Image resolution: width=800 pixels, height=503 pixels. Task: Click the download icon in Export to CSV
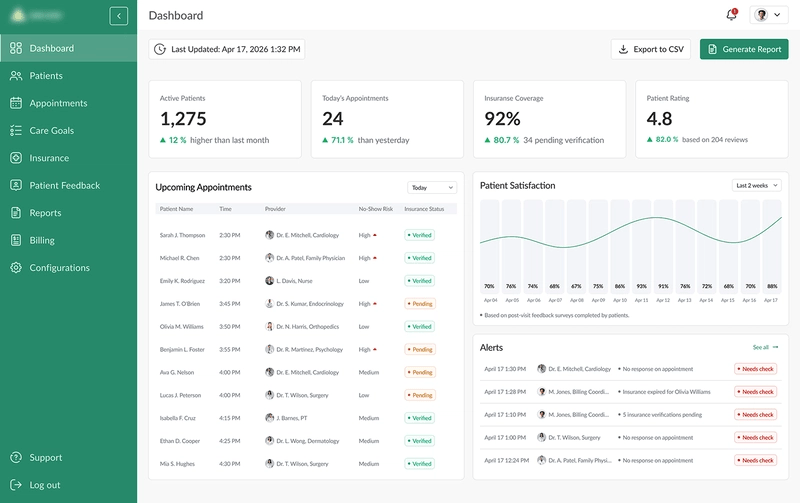tap(623, 49)
